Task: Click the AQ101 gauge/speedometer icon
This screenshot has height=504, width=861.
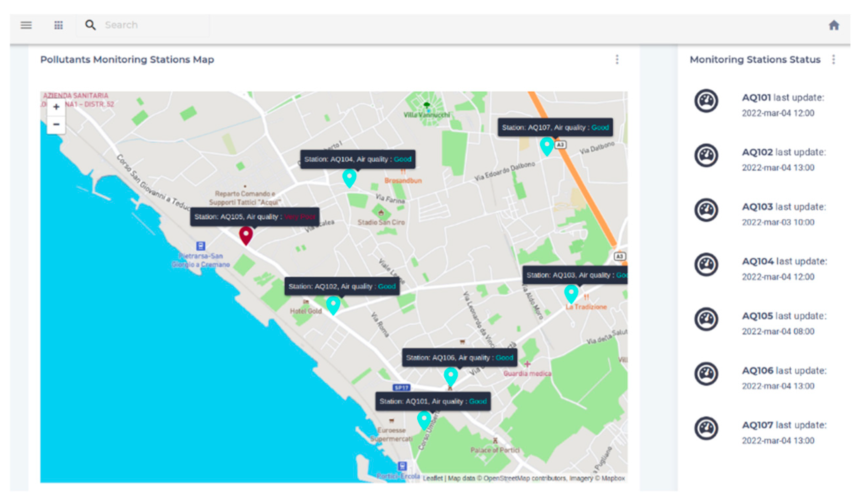Action: (x=706, y=100)
